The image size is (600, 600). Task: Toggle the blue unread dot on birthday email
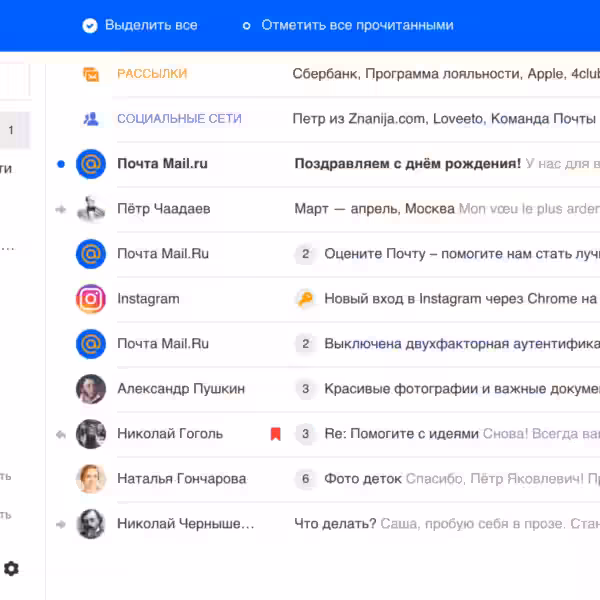coord(61,163)
